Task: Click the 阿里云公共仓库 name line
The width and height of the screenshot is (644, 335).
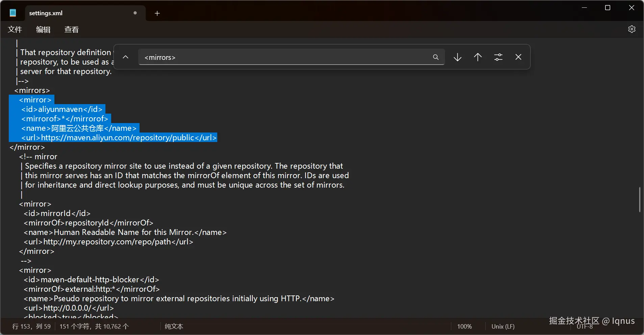Action: (79, 128)
